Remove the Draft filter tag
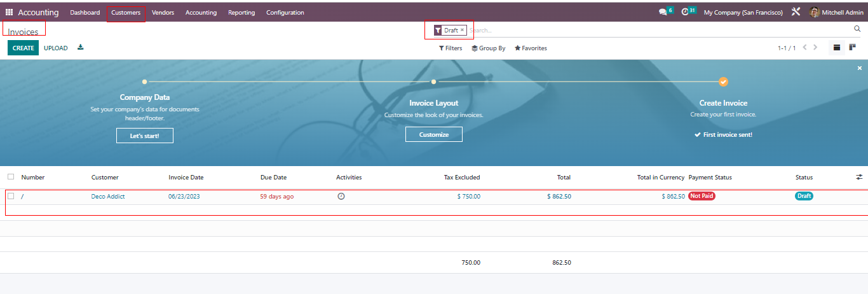 click(x=462, y=30)
